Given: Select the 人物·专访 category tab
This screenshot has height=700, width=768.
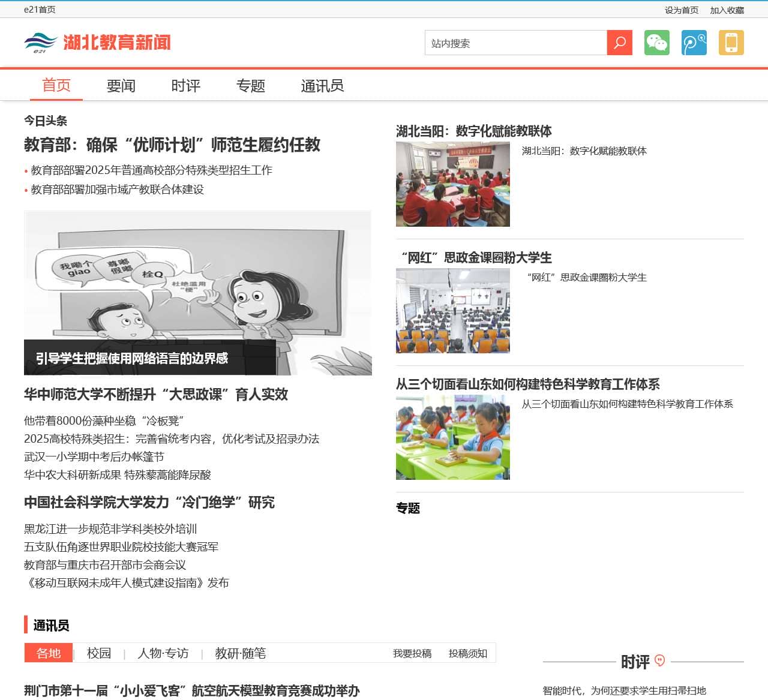Looking at the screenshot, I should pos(162,653).
